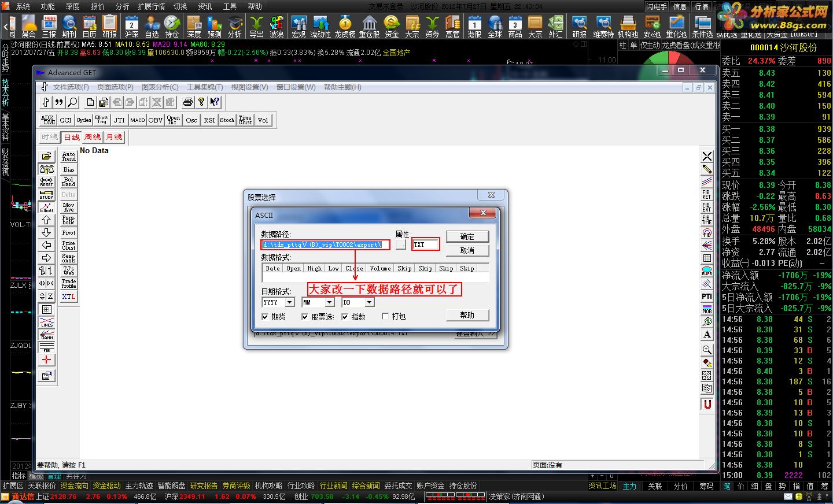Select the STUDY tool icon

pyautogui.click(x=47, y=194)
